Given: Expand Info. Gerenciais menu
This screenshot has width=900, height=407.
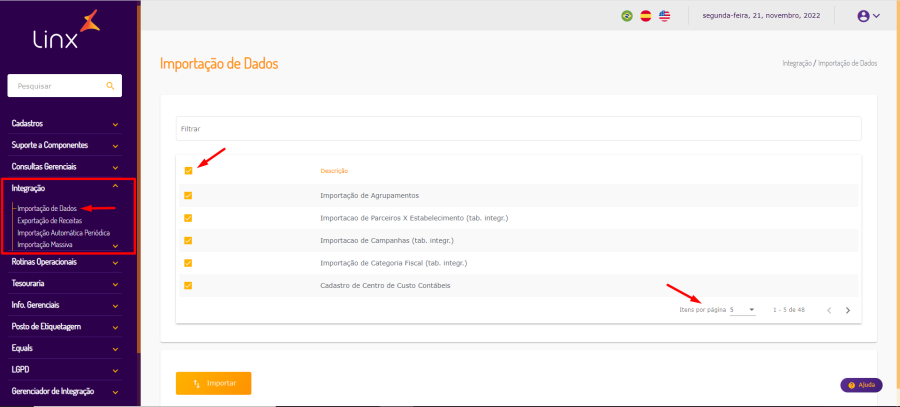Looking at the screenshot, I should tap(65, 305).
